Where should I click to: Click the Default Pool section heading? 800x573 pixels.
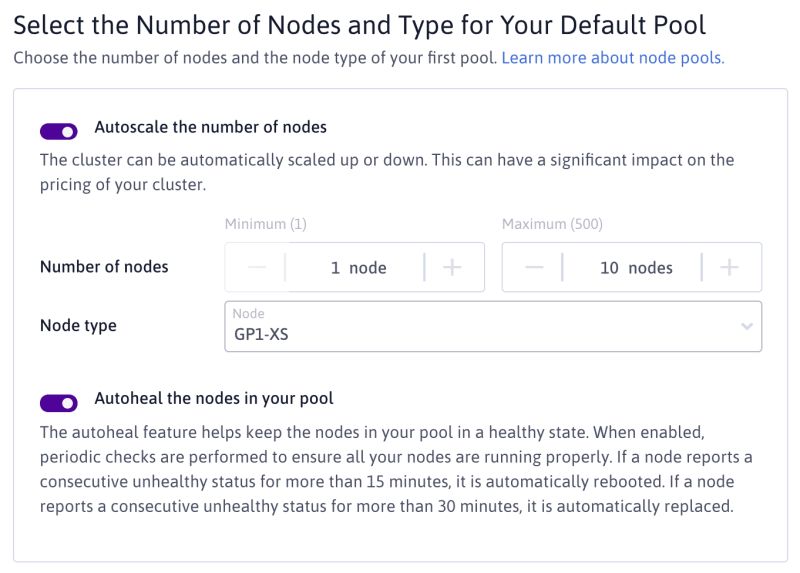point(359,25)
